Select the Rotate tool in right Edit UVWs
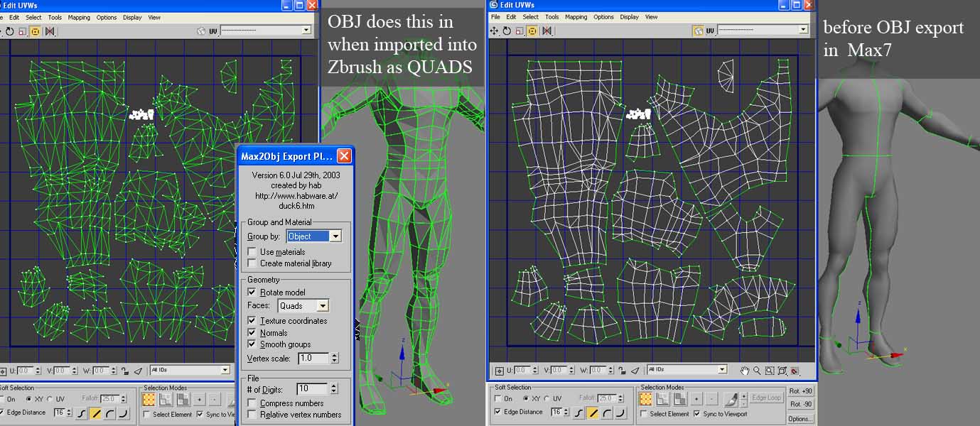 tap(507, 31)
